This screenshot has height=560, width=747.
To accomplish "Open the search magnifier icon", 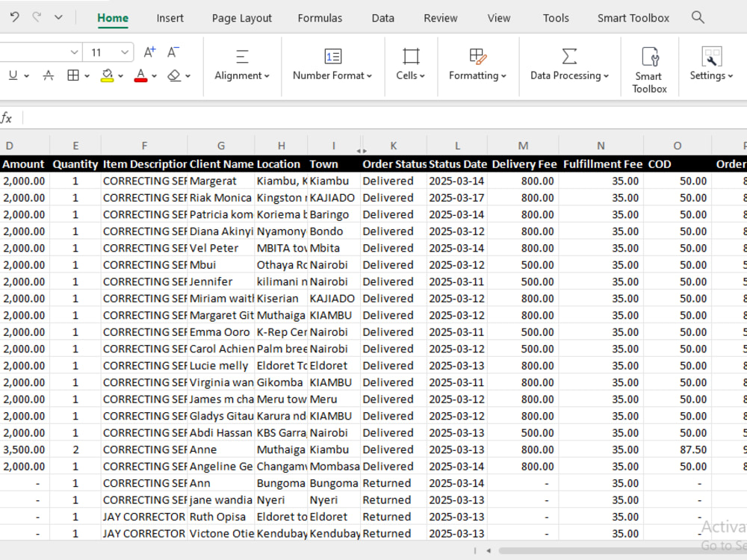I will [698, 18].
